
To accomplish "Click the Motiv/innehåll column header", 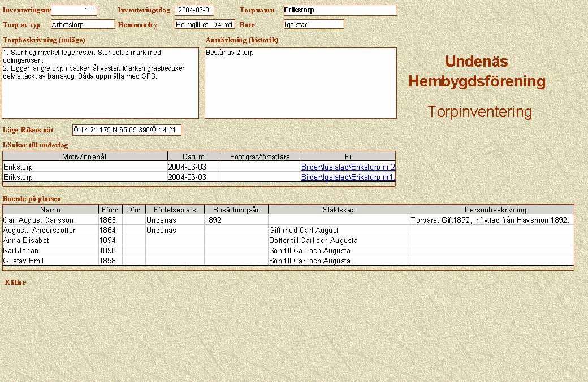I will (85, 157).
